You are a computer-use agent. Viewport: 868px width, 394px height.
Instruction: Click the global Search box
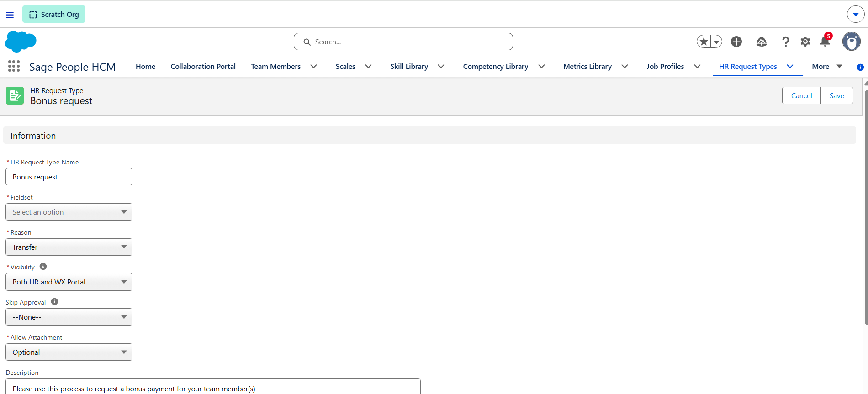coord(403,42)
